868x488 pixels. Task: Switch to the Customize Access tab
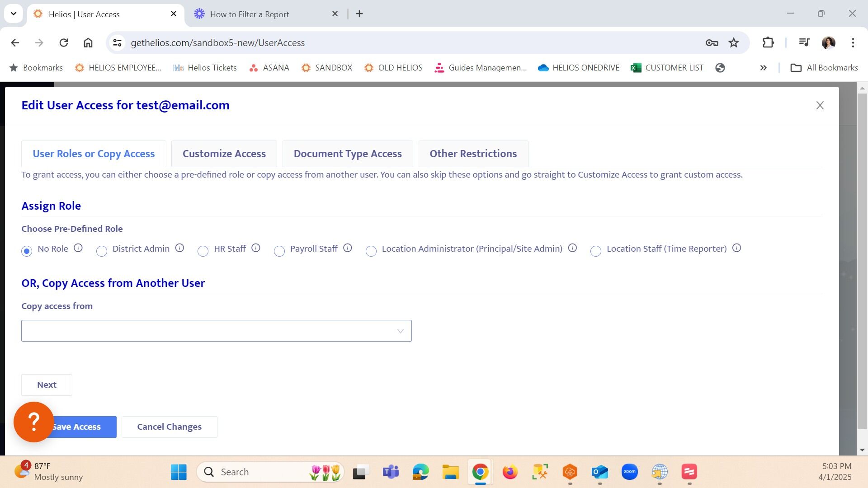[224, 154]
